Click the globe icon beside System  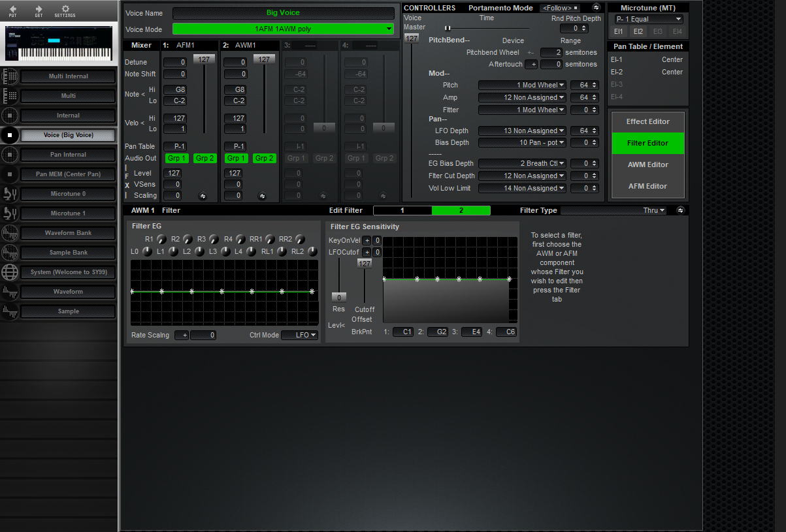(10, 272)
